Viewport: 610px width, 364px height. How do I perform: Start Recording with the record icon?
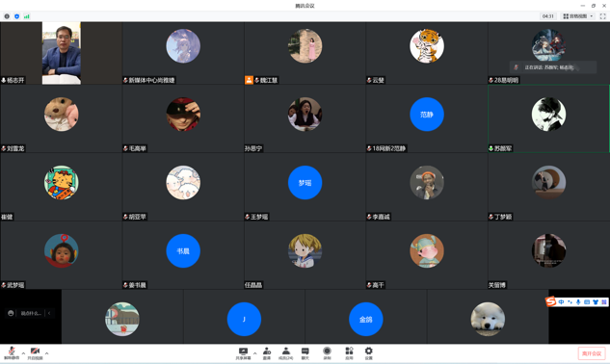(328, 353)
